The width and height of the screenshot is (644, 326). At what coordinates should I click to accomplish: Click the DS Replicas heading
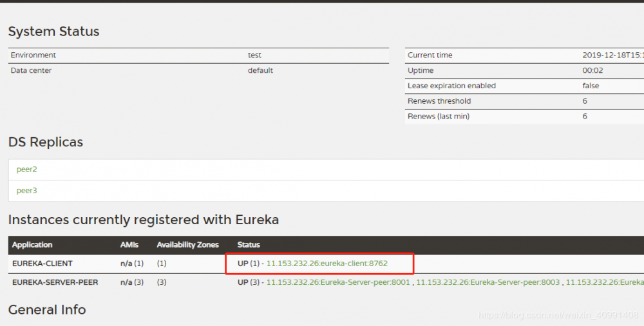46,142
